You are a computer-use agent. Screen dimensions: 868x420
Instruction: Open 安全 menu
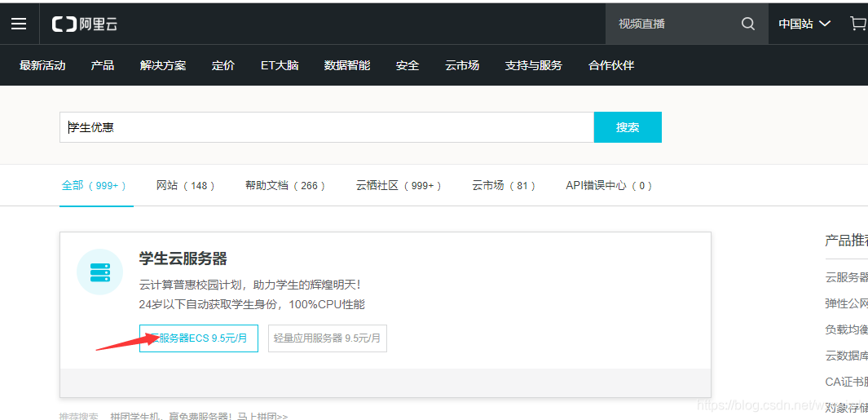click(408, 65)
